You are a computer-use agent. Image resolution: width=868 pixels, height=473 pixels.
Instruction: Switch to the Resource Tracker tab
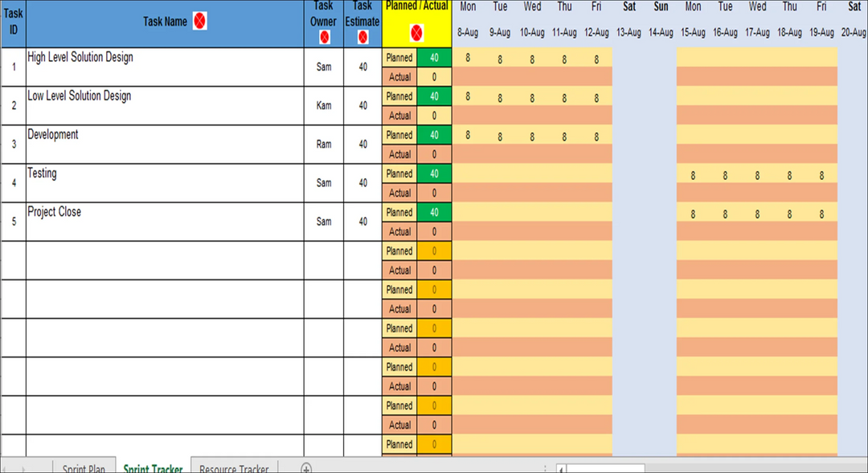pyautogui.click(x=233, y=468)
